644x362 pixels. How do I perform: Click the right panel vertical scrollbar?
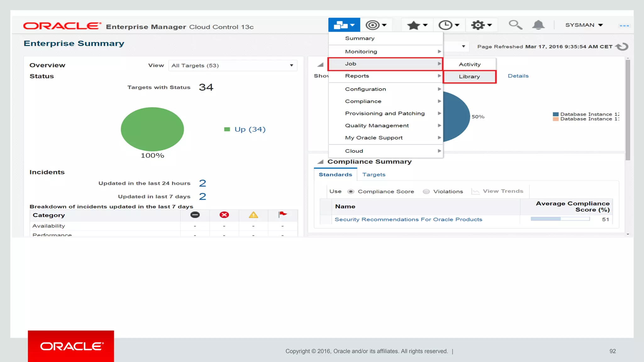pyautogui.click(x=628, y=110)
